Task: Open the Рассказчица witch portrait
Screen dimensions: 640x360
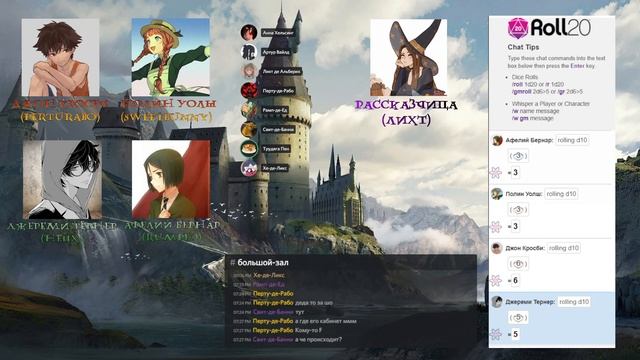Action: point(408,58)
